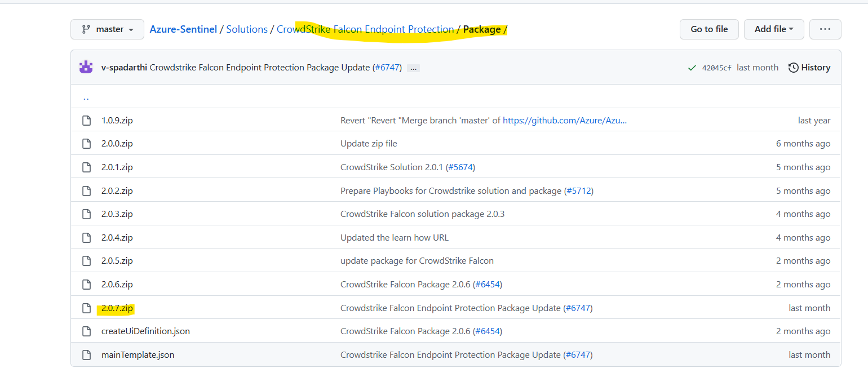Navigate to Azure-Sentinel repository root
Screen dimensions: 868x386
183,29
